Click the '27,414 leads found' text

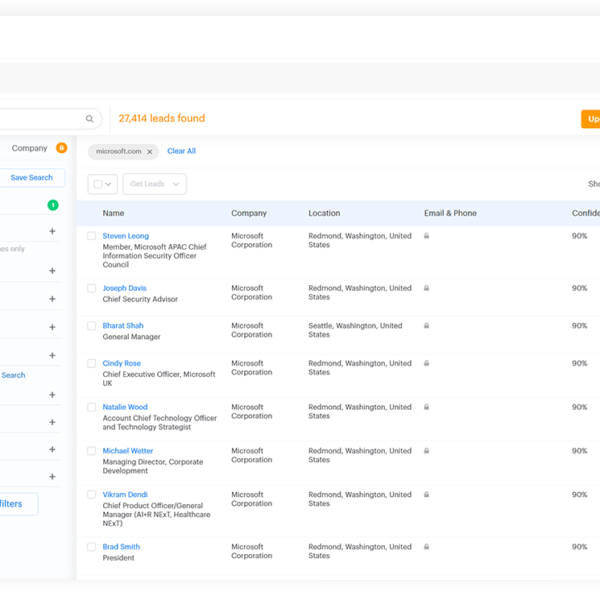pyautogui.click(x=161, y=118)
